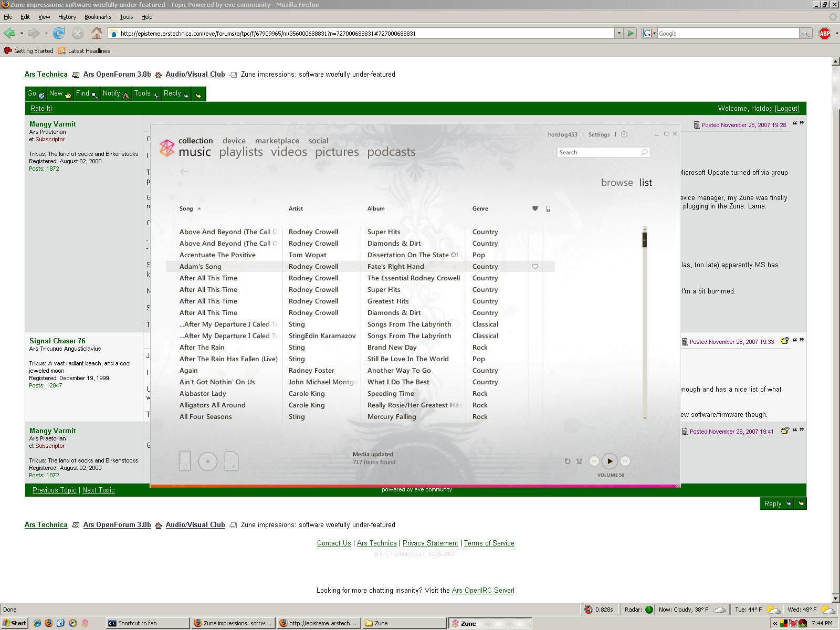Toggle shuffle in the Zune player
The height and width of the screenshot is (630, 840).
pyautogui.click(x=579, y=461)
